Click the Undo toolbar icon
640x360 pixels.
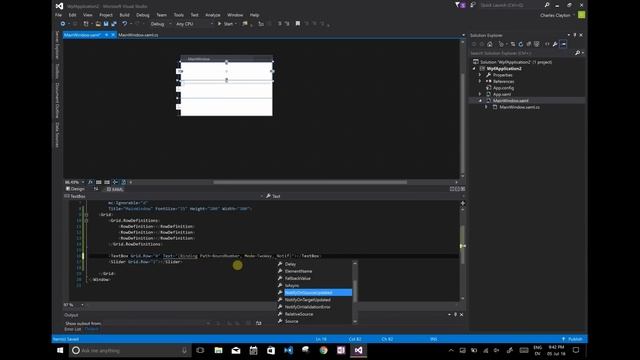pos(124,24)
